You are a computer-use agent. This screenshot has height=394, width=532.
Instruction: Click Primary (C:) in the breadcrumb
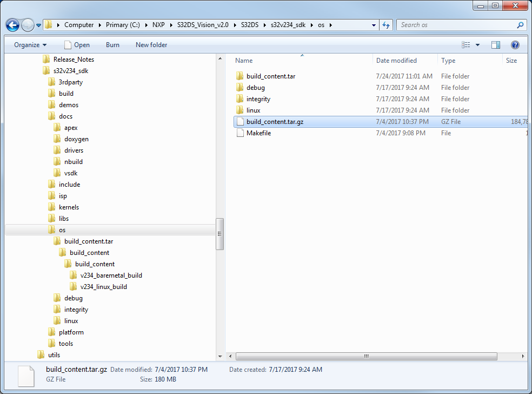tap(123, 25)
